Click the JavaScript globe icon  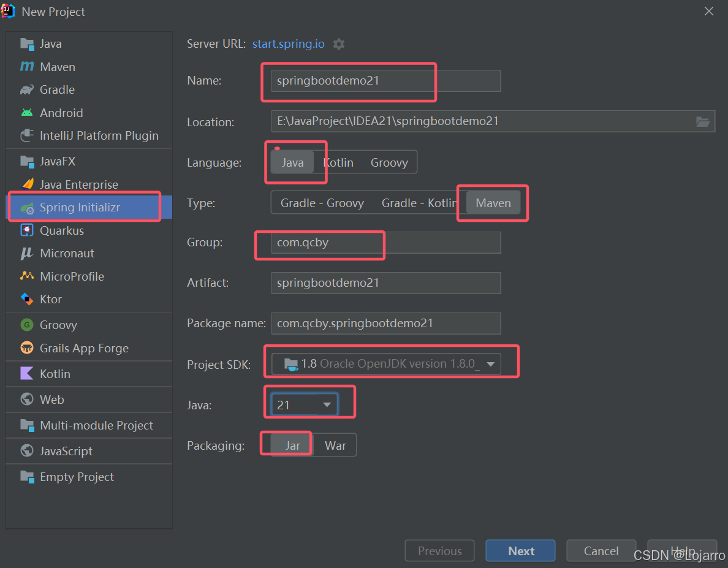27,451
